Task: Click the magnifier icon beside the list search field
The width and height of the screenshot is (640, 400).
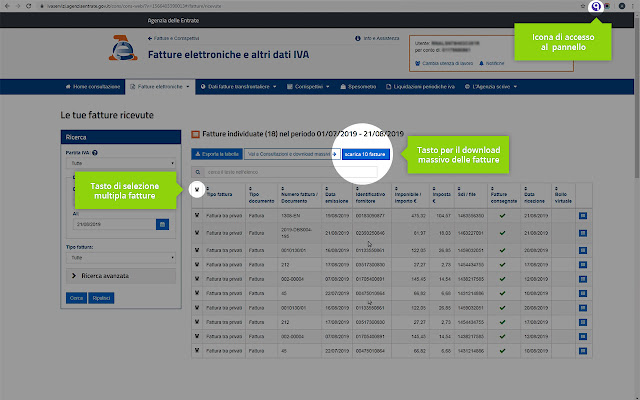Action: tap(198, 172)
